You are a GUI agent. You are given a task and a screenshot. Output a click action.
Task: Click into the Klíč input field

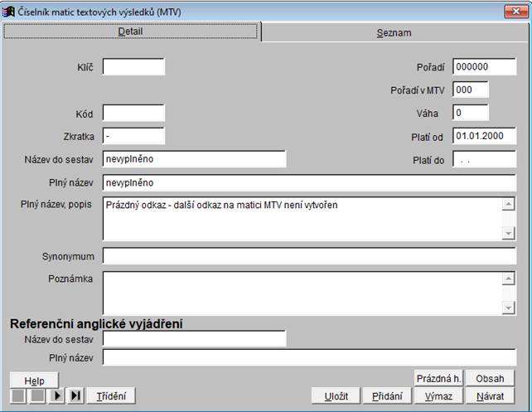tap(133, 66)
